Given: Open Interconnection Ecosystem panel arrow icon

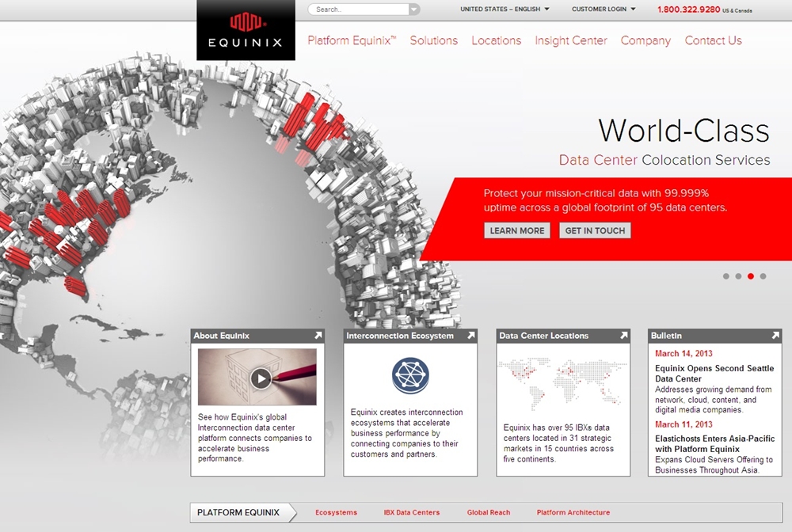Looking at the screenshot, I should click(x=470, y=336).
